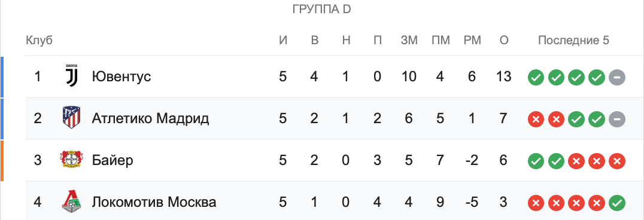Open the Атлетико Мадрид team link

150,118
